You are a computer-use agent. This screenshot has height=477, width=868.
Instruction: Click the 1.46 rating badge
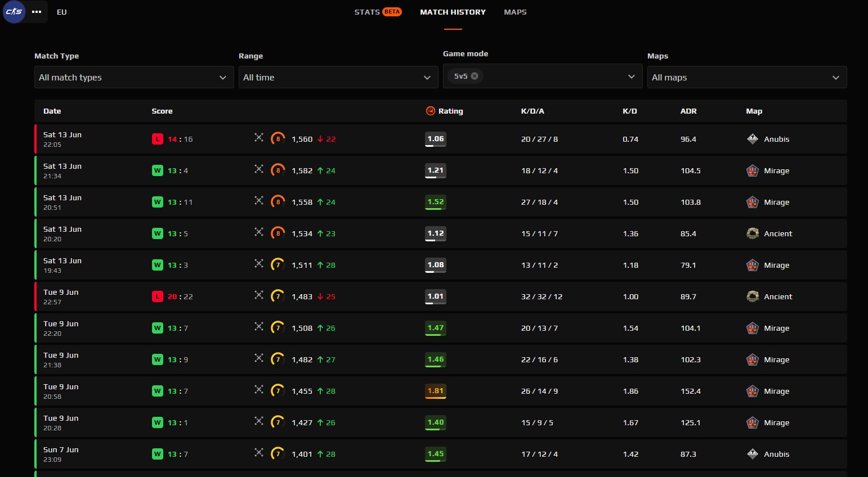tap(436, 359)
